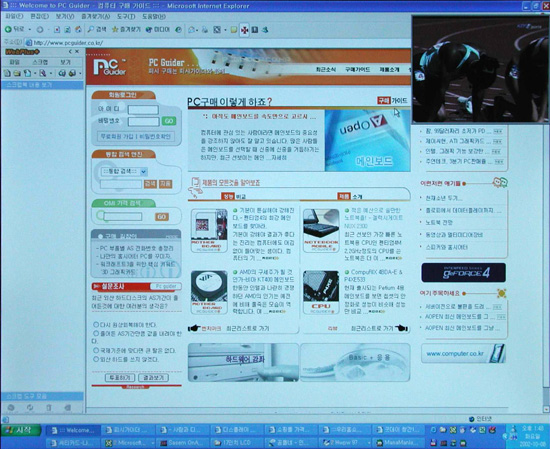550x449 pixels.
Task: Open WebPlus panel 스크랩 menu
Action: [40, 62]
